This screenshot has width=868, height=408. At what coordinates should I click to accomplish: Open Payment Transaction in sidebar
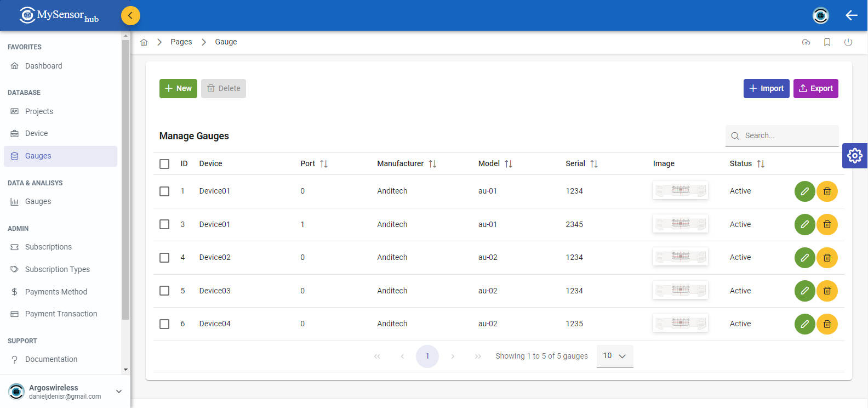click(x=61, y=314)
